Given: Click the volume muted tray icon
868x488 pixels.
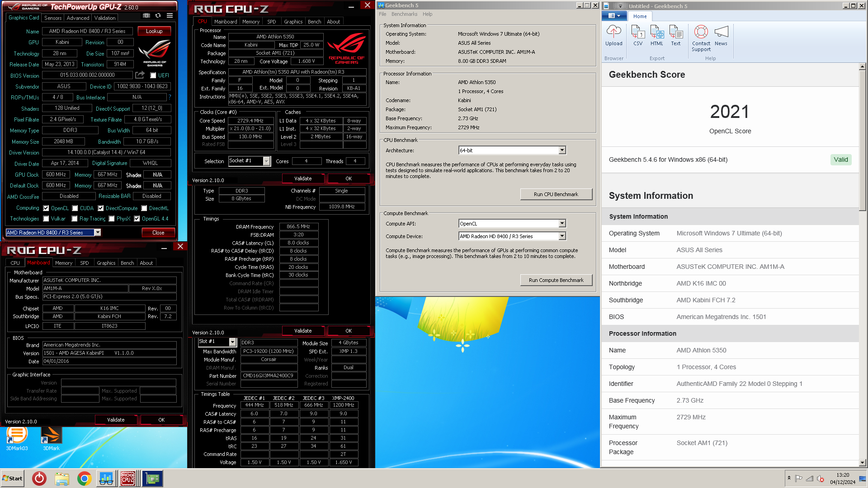Looking at the screenshot, I should (821, 479).
